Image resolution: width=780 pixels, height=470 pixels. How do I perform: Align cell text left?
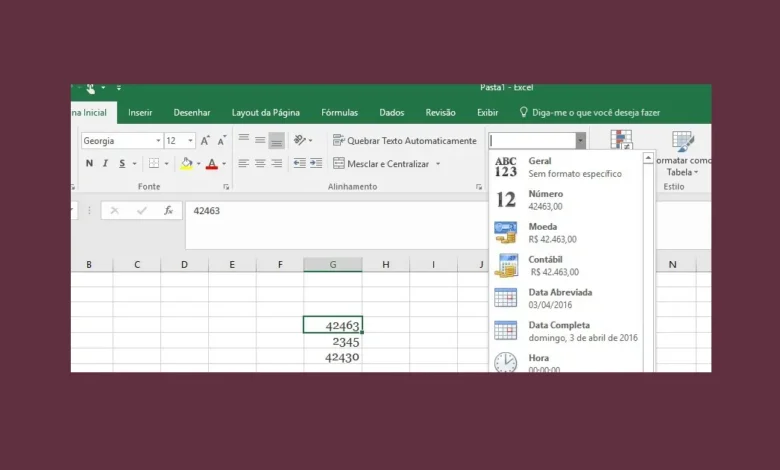243,163
